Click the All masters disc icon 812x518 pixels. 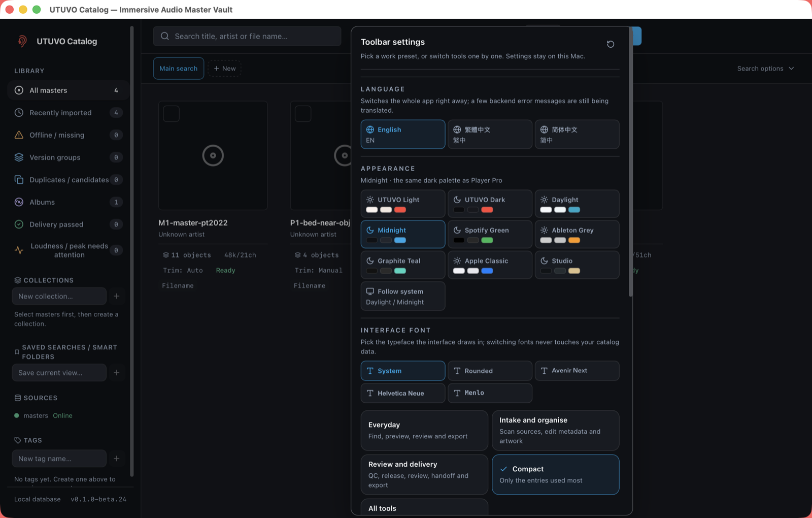pyautogui.click(x=19, y=90)
